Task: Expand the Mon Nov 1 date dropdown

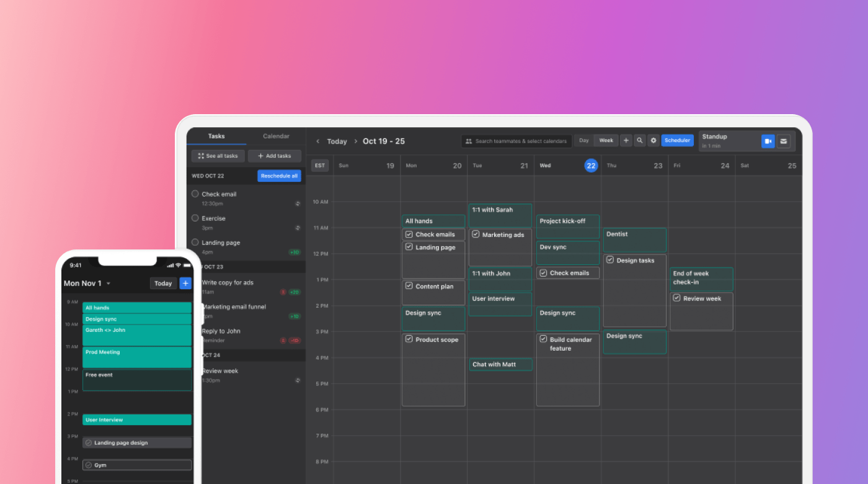Action: [x=108, y=284]
